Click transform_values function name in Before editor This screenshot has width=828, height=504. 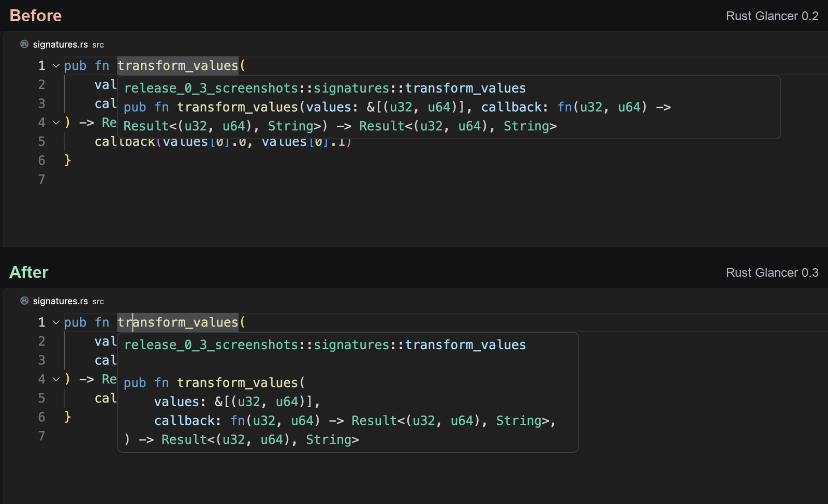tap(178, 66)
